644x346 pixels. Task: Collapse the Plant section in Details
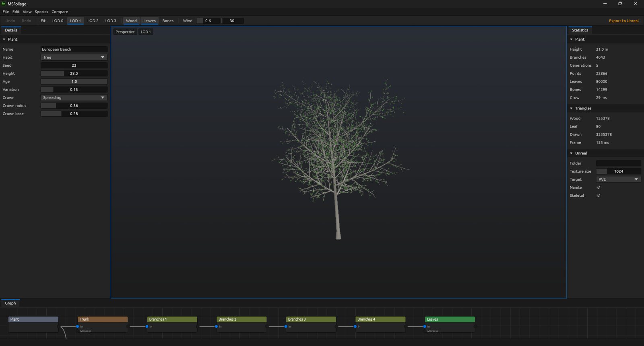coord(4,39)
